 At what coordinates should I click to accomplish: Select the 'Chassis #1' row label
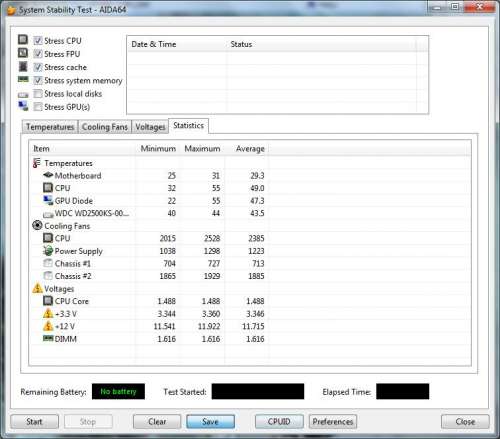click(x=72, y=264)
